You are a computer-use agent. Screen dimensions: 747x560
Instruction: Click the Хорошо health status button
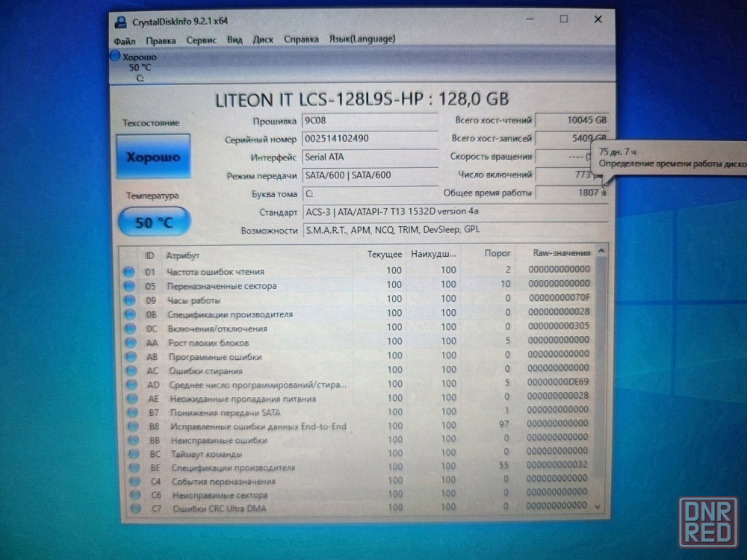(x=153, y=156)
